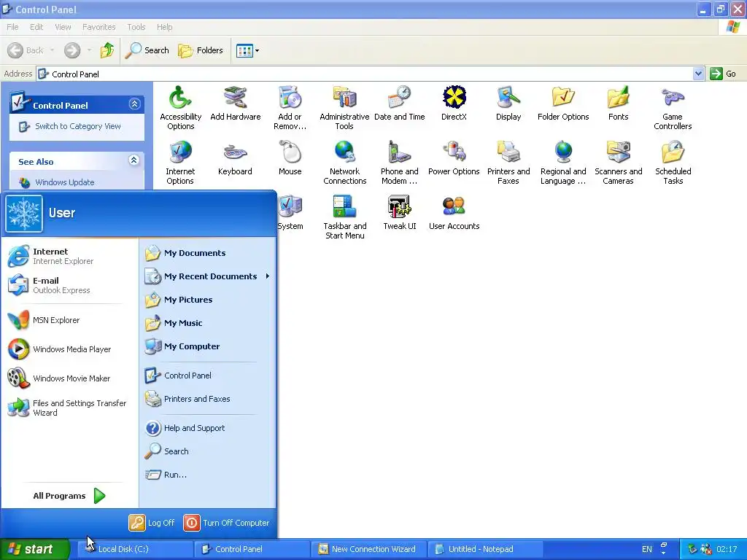Open Add or Remove Programs icon
The image size is (747, 560).
coord(290,108)
